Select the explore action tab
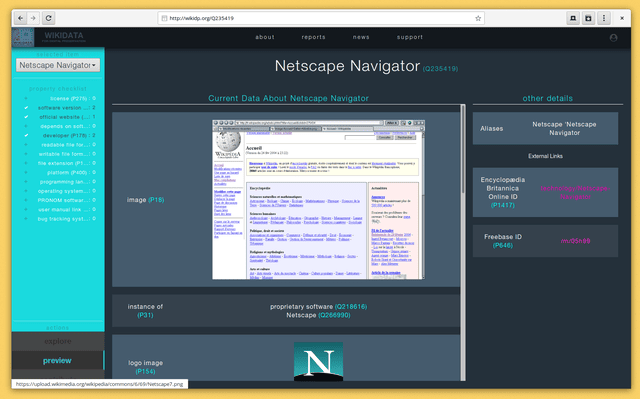This screenshot has height=399, width=640. [58, 341]
